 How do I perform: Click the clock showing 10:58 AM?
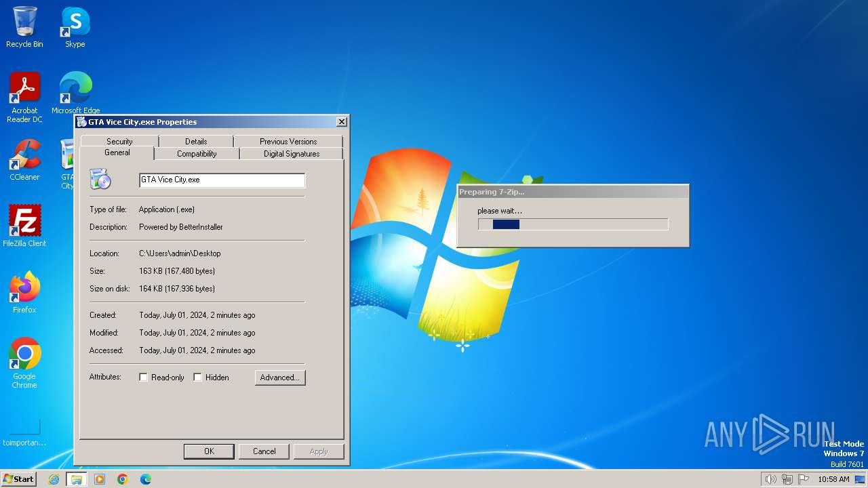pyautogui.click(x=833, y=479)
